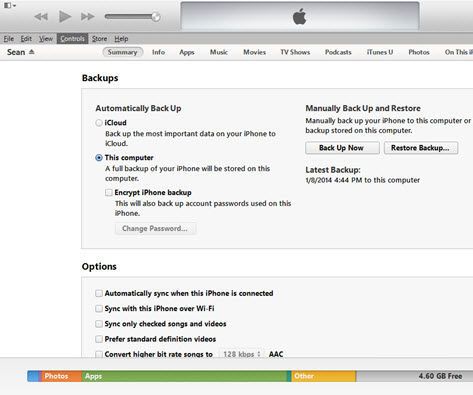Viewport: 473px width, 395px height.
Task: Switch to the Movies tab
Action: 254,52
